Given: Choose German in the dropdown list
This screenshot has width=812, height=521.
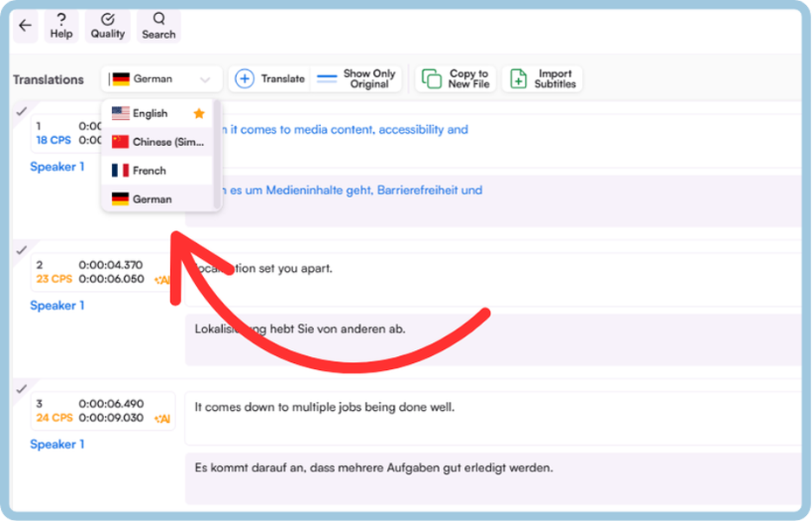Looking at the screenshot, I should (x=157, y=199).
